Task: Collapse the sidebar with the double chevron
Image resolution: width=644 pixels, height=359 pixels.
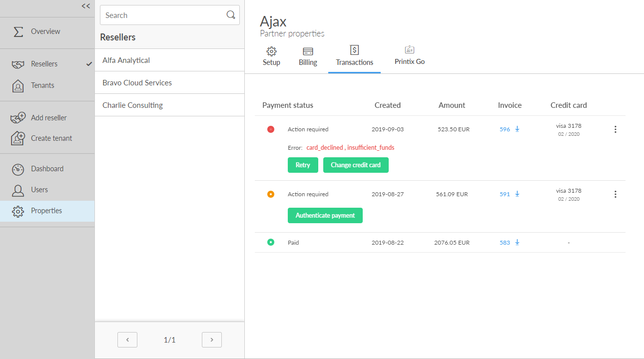Action: click(x=86, y=6)
